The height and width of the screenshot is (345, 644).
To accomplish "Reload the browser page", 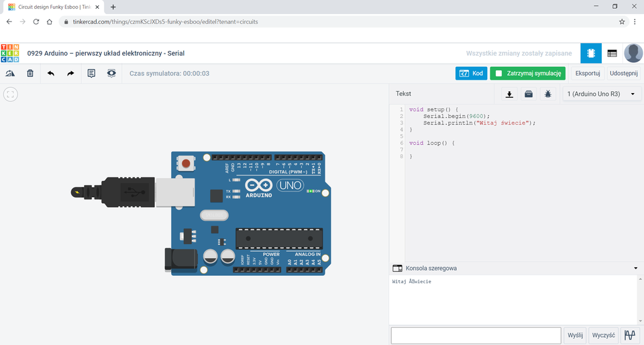I will pyautogui.click(x=36, y=21).
